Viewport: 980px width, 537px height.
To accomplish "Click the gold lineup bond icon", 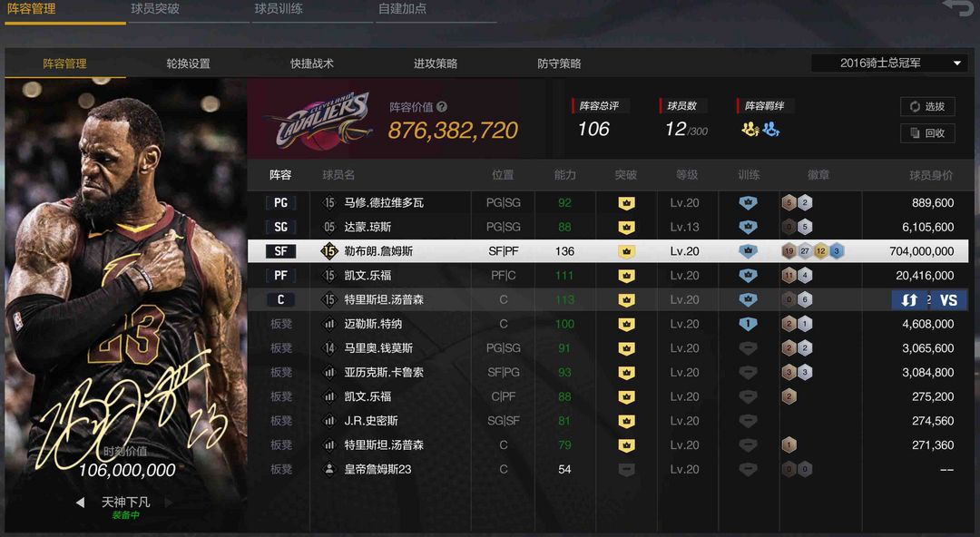I will [x=750, y=130].
